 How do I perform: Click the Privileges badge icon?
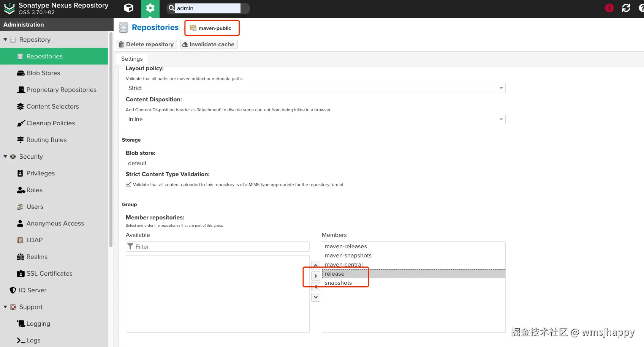coord(21,173)
